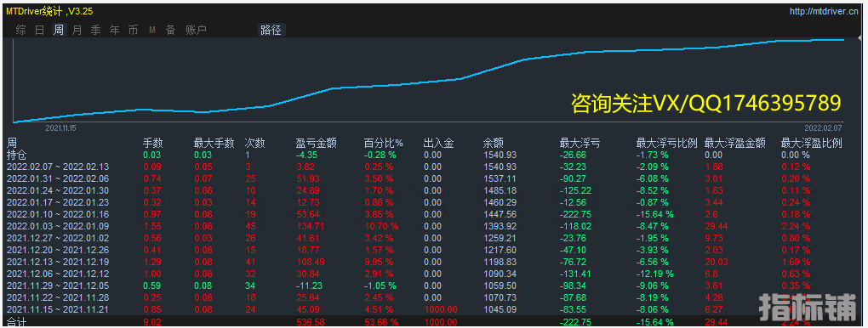Click the 最大浮盈金额 column header
This screenshot has width=868, height=328.
pos(734,144)
